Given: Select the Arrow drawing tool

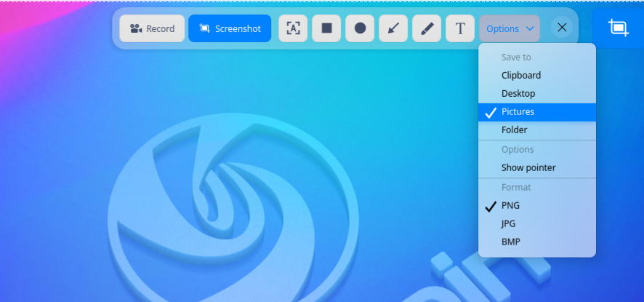Looking at the screenshot, I should (393, 28).
